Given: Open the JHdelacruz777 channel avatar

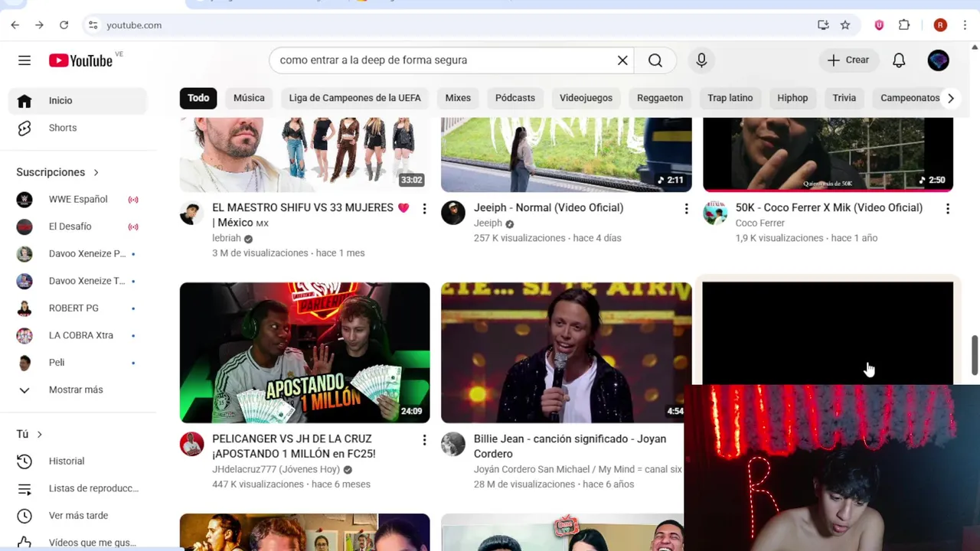Looking at the screenshot, I should (191, 444).
